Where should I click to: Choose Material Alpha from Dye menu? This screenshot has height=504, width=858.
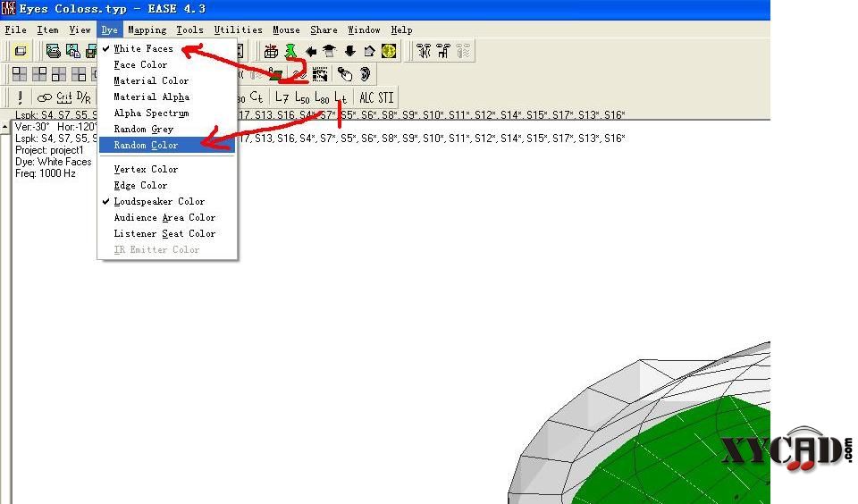[167, 97]
